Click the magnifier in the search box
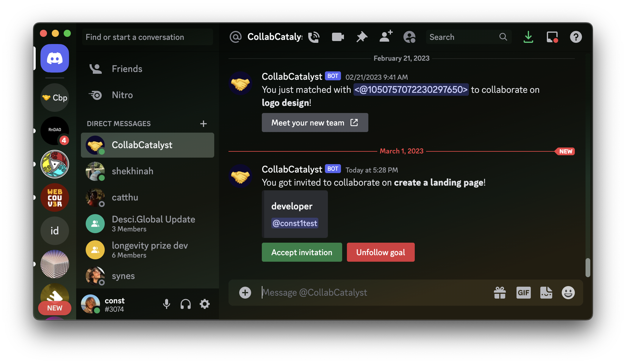Viewport: 626px width, 364px height. 503,37
